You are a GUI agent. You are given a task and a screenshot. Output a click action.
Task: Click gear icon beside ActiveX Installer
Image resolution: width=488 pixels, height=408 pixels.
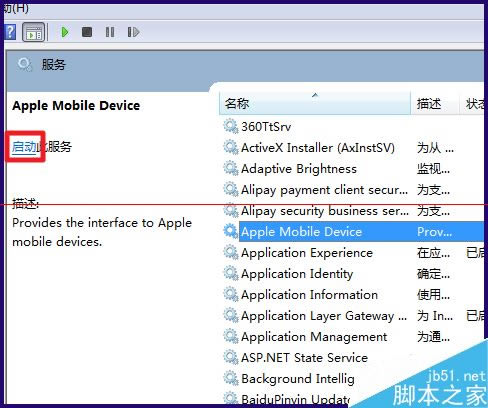[231, 147]
